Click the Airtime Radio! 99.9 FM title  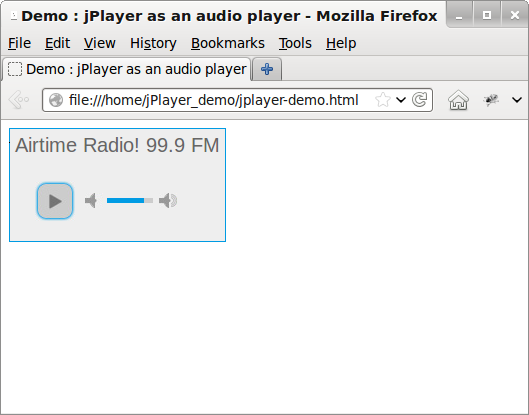(x=117, y=145)
